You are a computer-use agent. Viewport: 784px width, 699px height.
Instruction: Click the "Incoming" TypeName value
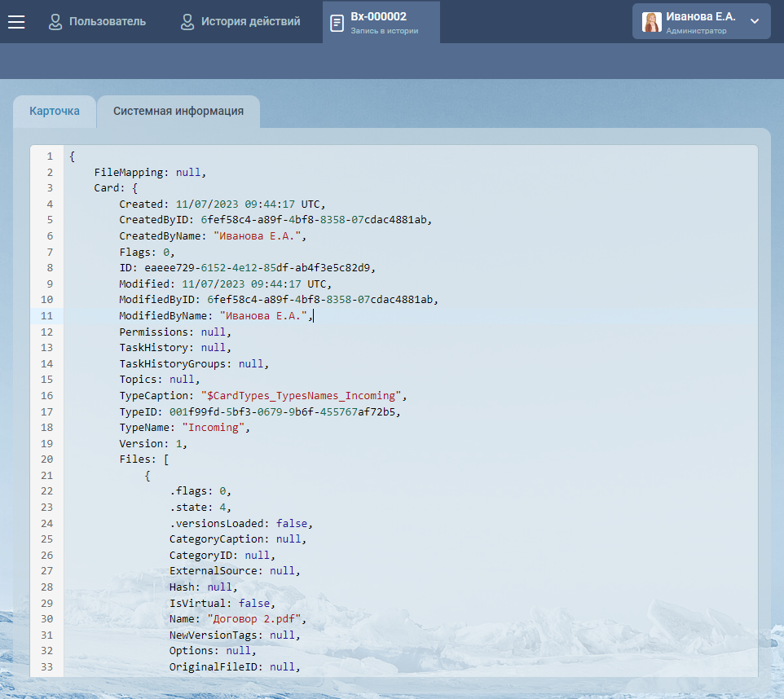coord(215,427)
